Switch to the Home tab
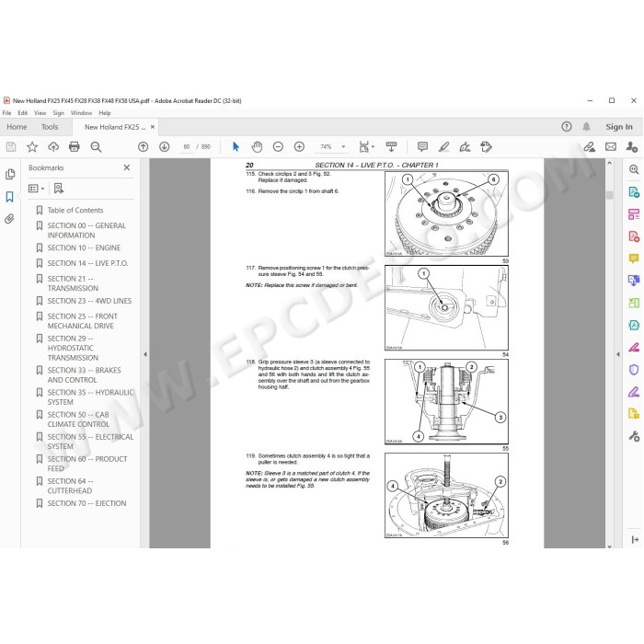Image resolution: width=644 pixels, height=644 pixels. pyautogui.click(x=17, y=127)
